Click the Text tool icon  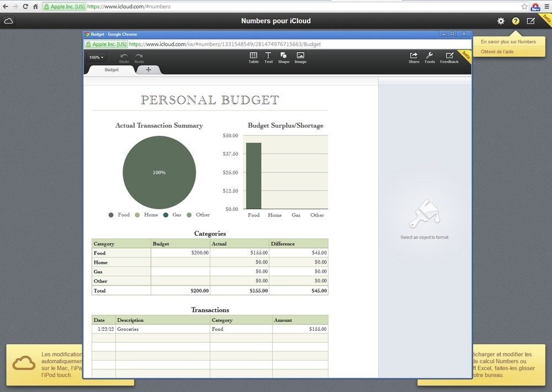click(268, 57)
